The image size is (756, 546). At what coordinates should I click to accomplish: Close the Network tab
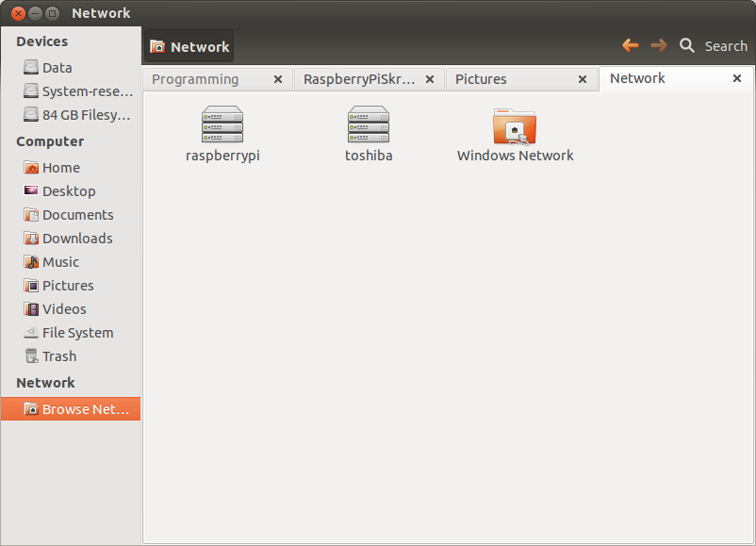[737, 78]
